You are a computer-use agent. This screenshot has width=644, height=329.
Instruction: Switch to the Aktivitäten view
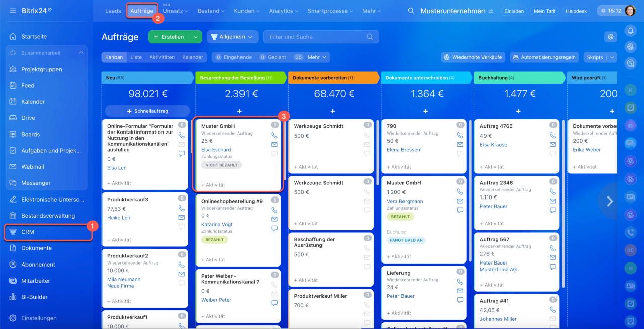(x=162, y=57)
